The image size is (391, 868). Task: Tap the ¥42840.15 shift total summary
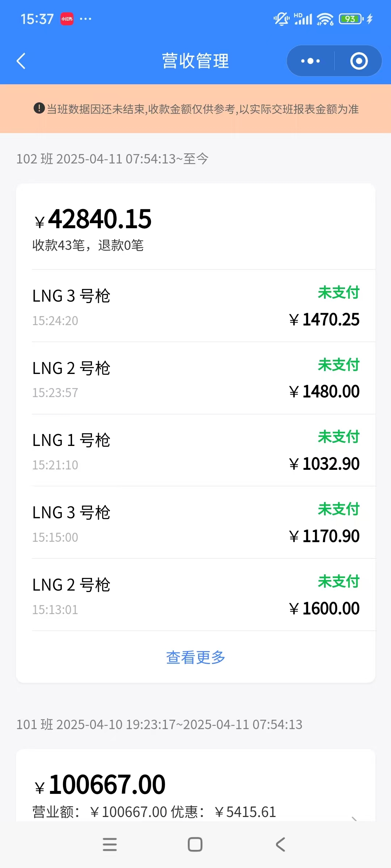(100, 219)
